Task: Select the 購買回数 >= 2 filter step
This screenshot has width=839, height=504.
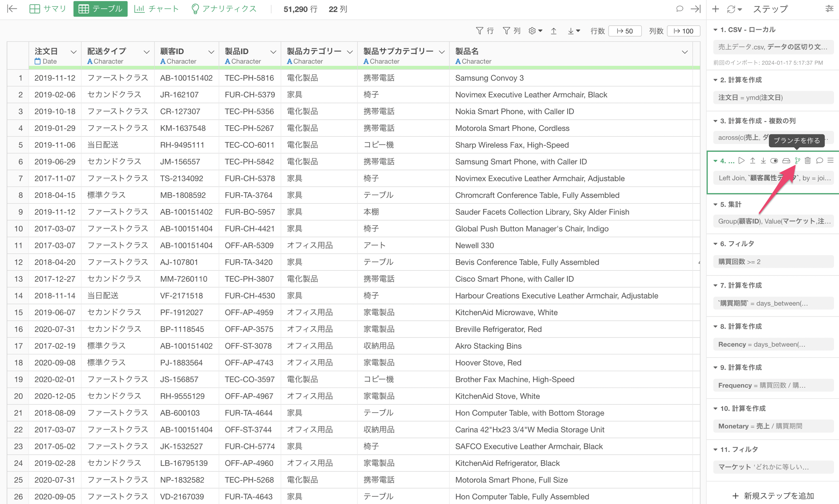Action: coord(773,261)
